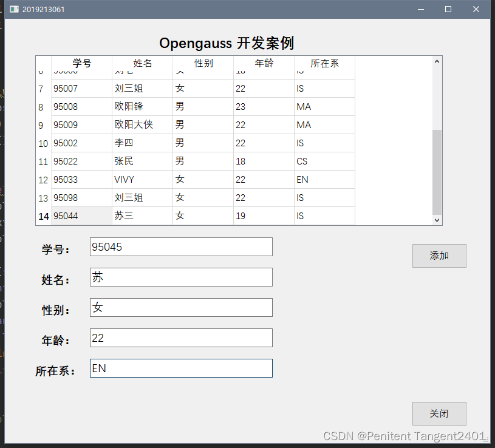Screen dimensions: 495x448
Task: Click age cell 18 in row 11
Action: (264, 161)
